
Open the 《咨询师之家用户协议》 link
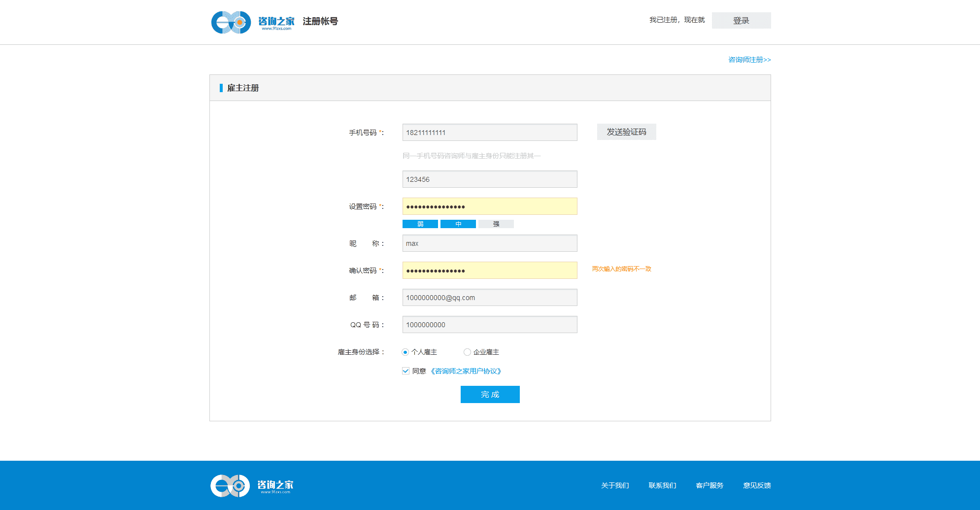pos(466,371)
